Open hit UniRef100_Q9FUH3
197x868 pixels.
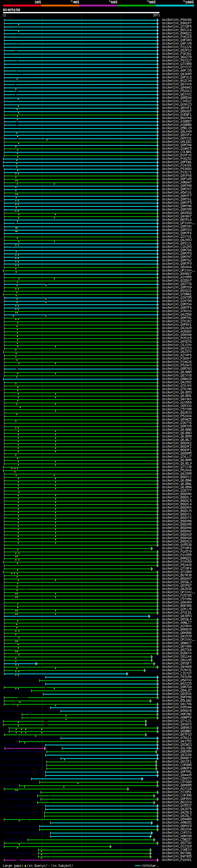tap(177, 40)
